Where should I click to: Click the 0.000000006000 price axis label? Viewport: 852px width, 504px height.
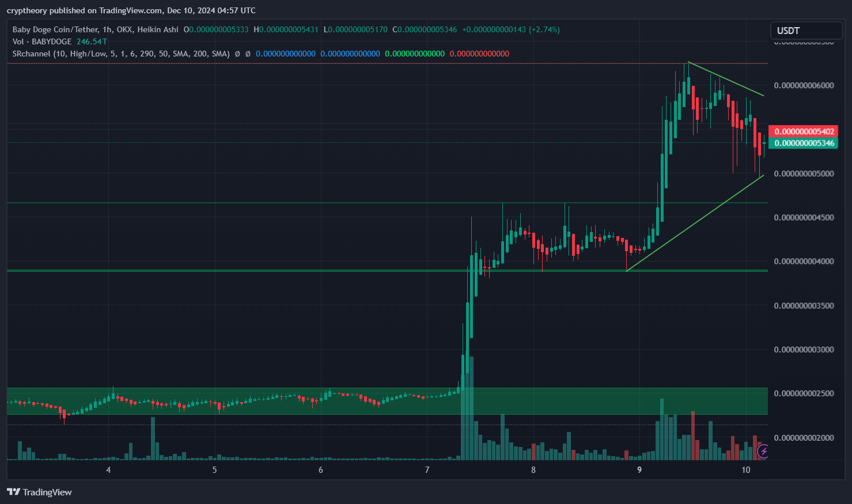tap(804, 85)
